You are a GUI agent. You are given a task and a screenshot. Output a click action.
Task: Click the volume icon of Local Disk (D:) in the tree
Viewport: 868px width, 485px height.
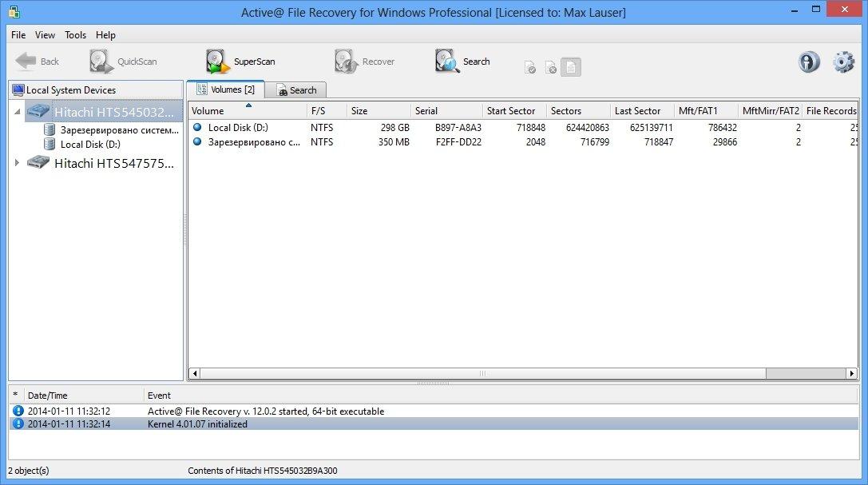coord(50,144)
